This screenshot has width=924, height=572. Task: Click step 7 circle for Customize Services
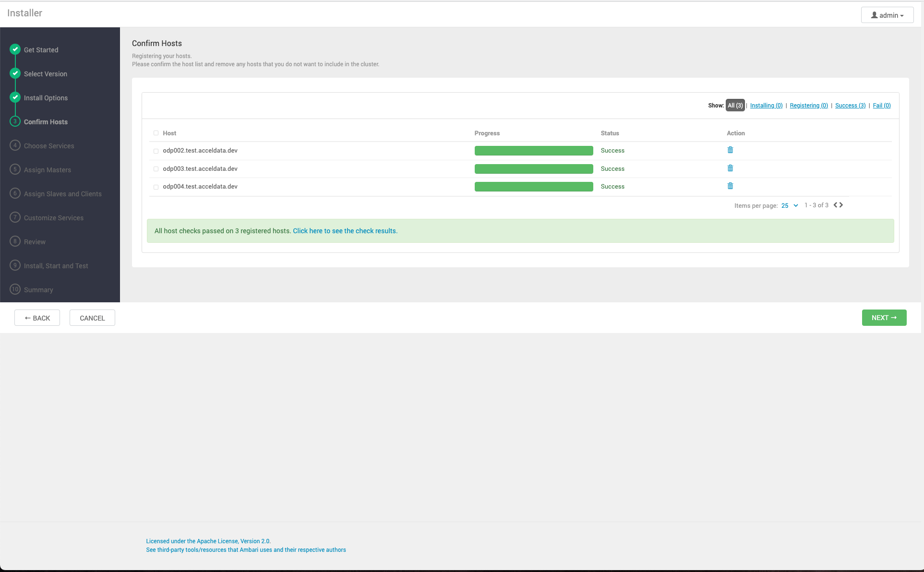(x=15, y=217)
